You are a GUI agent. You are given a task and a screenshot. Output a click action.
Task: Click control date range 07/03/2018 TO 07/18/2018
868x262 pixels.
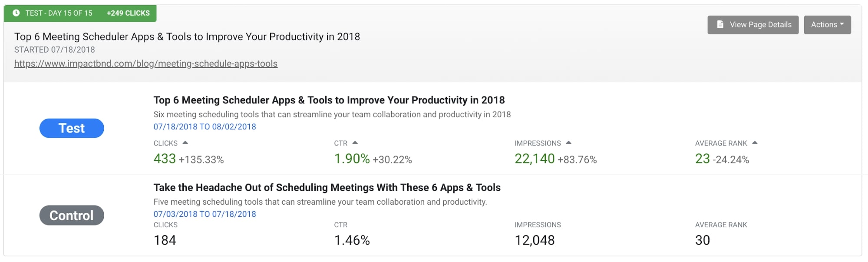click(205, 214)
